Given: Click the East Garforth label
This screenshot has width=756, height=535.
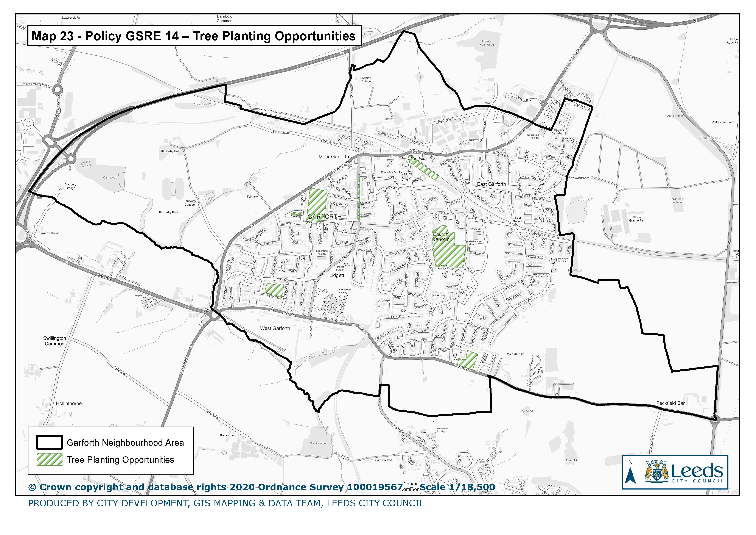Looking at the screenshot, I should [x=491, y=184].
